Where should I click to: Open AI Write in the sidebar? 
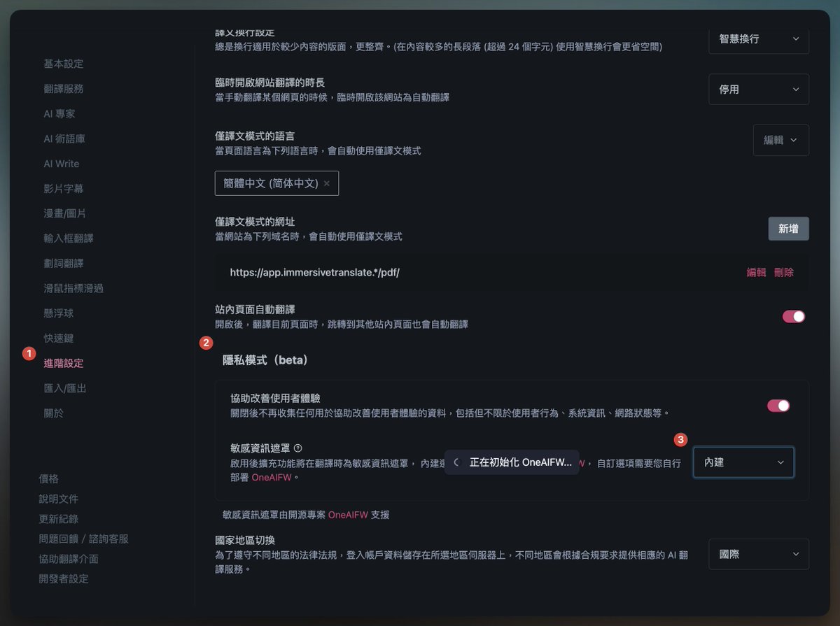click(x=61, y=164)
